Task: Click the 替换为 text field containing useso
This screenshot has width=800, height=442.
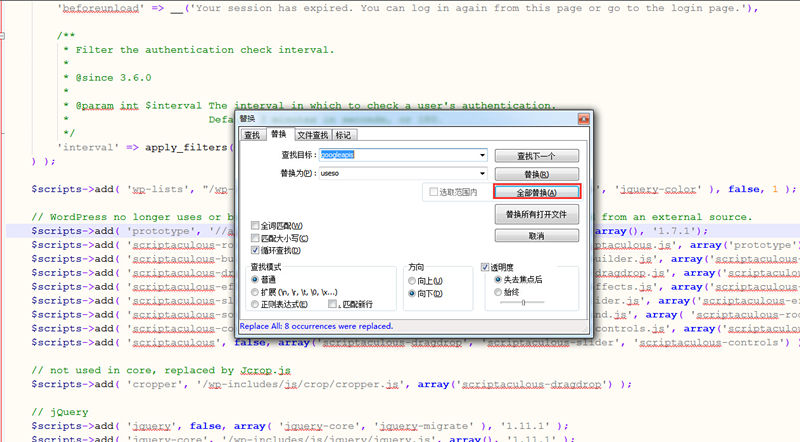Action: (395, 173)
